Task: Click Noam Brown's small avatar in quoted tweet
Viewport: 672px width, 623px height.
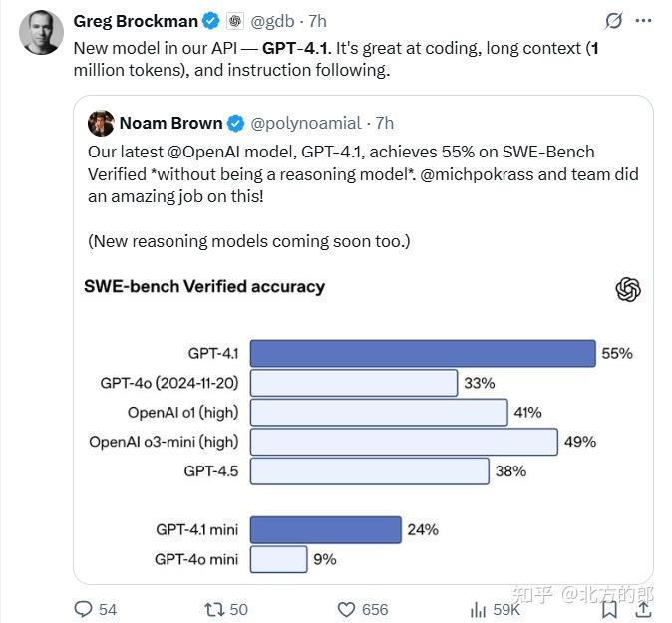Action: pyautogui.click(x=101, y=123)
